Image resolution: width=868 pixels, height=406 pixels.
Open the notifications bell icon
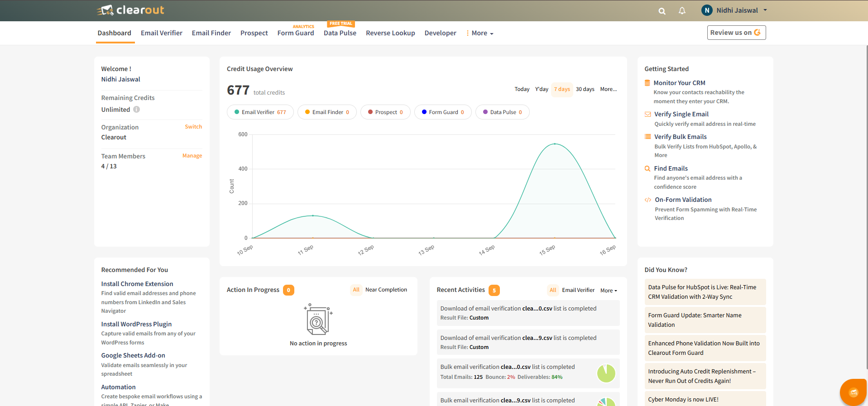(682, 10)
